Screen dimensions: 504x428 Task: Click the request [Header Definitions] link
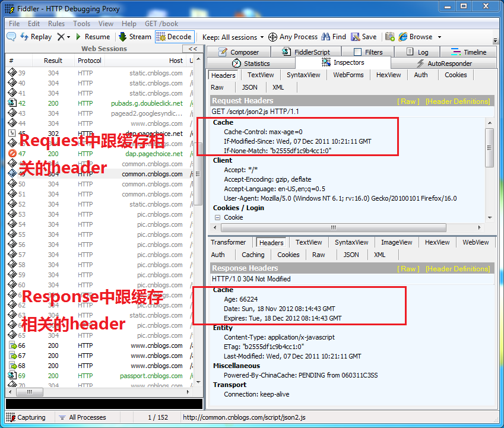(x=458, y=102)
